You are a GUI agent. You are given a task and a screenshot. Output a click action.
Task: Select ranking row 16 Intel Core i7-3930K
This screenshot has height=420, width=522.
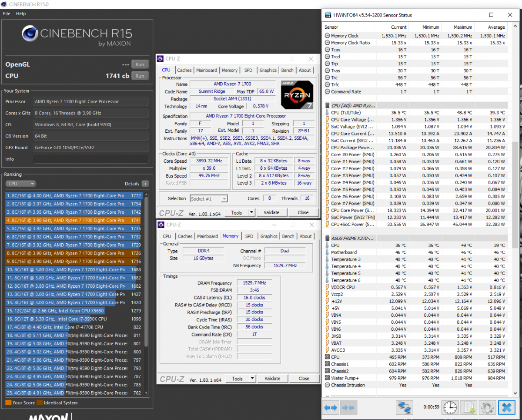tap(74, 319)
